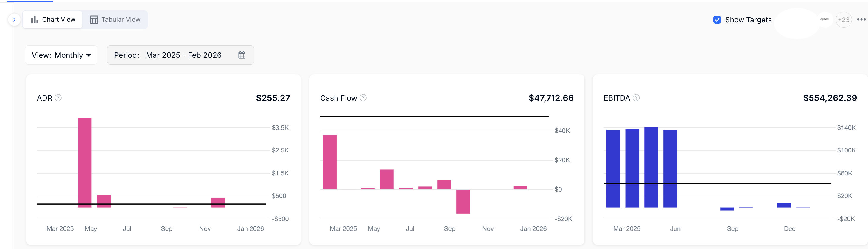Open the View Monthly dropdown
This screenshot has width=868, height=249.
61,55
